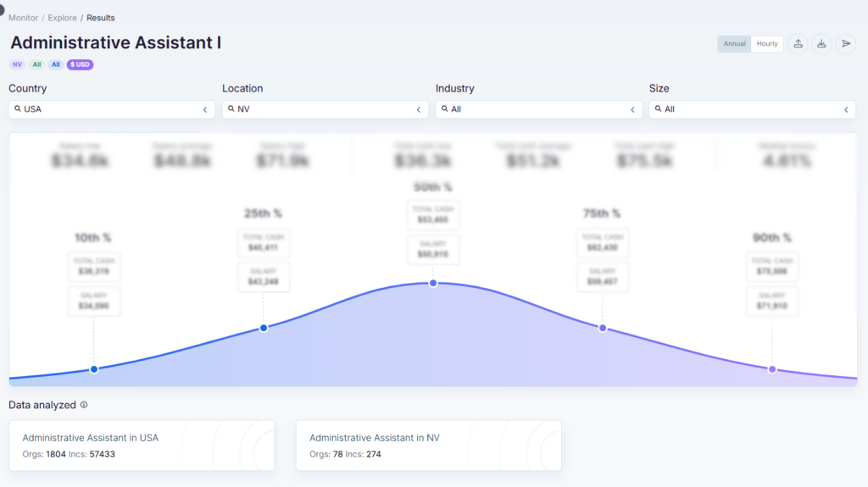Select the Annual pay view
Screen dimensions: 868x487
[734, 44]
